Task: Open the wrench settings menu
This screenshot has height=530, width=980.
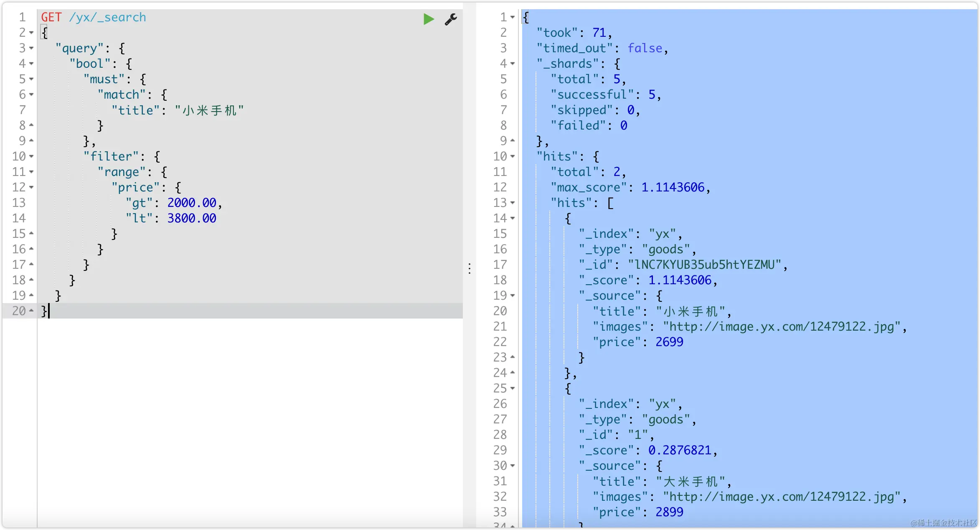Action: [x=451, y=19]
